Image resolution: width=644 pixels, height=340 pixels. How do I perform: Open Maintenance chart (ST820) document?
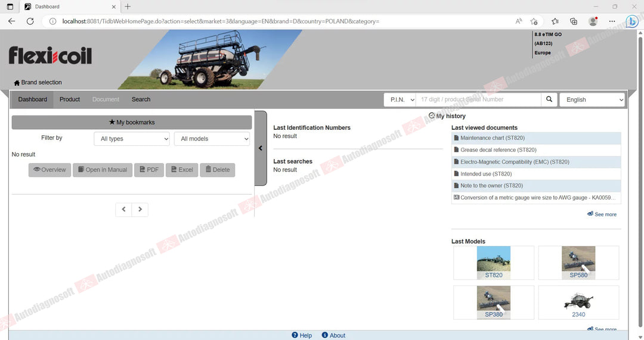536,138
